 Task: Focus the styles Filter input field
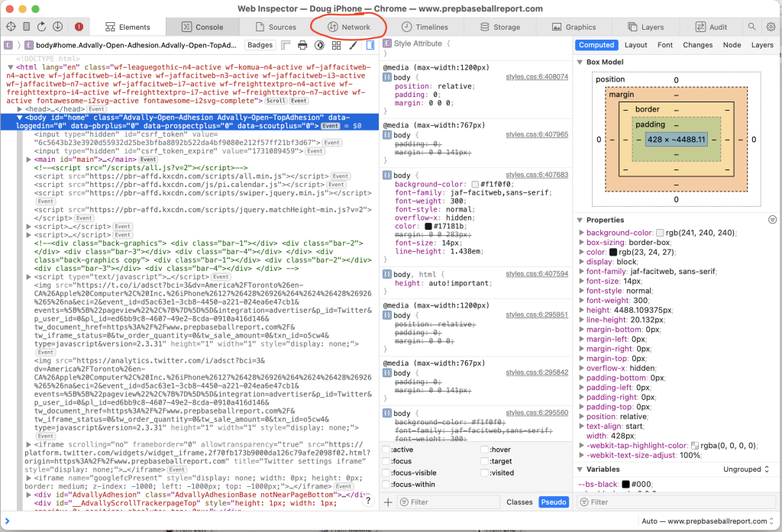click(x=449, y=502)
